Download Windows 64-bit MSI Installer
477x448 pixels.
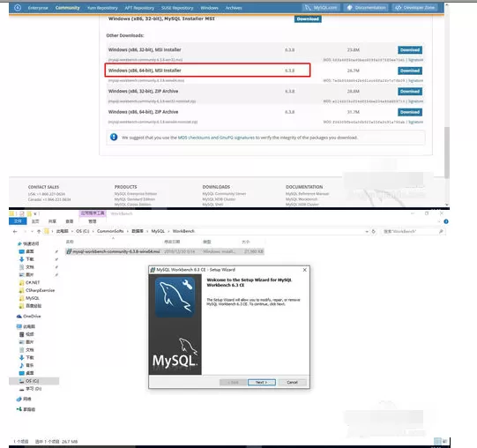[x=410, y=71]
